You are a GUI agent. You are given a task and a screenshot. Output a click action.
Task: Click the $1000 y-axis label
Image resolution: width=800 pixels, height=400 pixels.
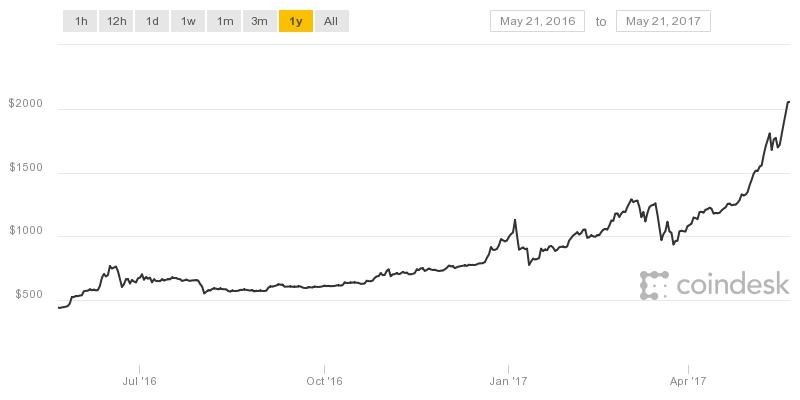click(x=25, y=231)
